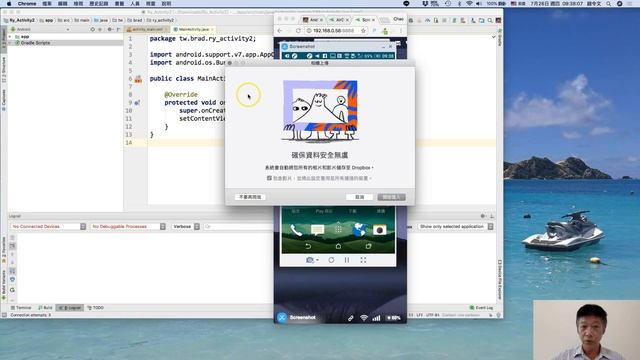Screen dimensions: 640x360
Task: Open the Build tool window tab
Action: click(45, 308)
